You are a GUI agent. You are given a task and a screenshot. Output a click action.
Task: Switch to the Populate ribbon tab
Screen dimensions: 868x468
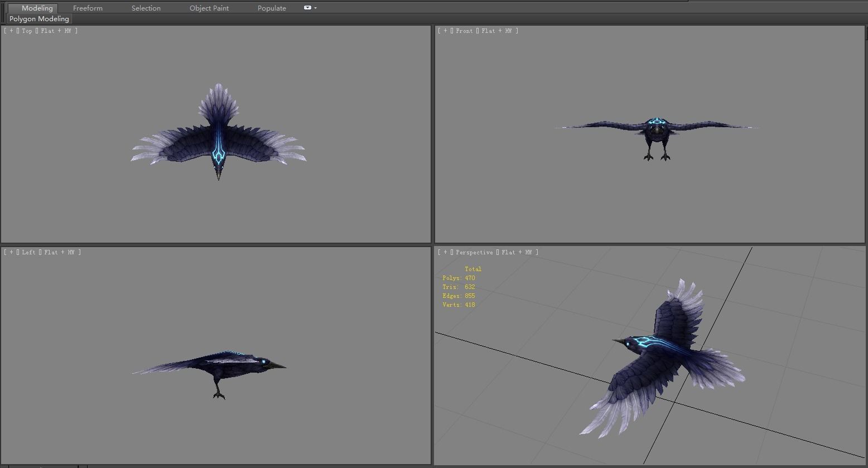coord(272,8)
